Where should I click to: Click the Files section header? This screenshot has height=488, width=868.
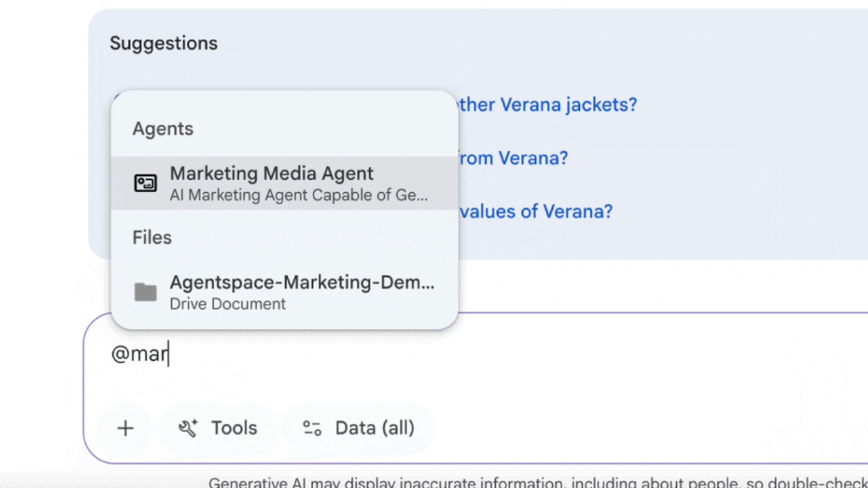pos(152,238)
